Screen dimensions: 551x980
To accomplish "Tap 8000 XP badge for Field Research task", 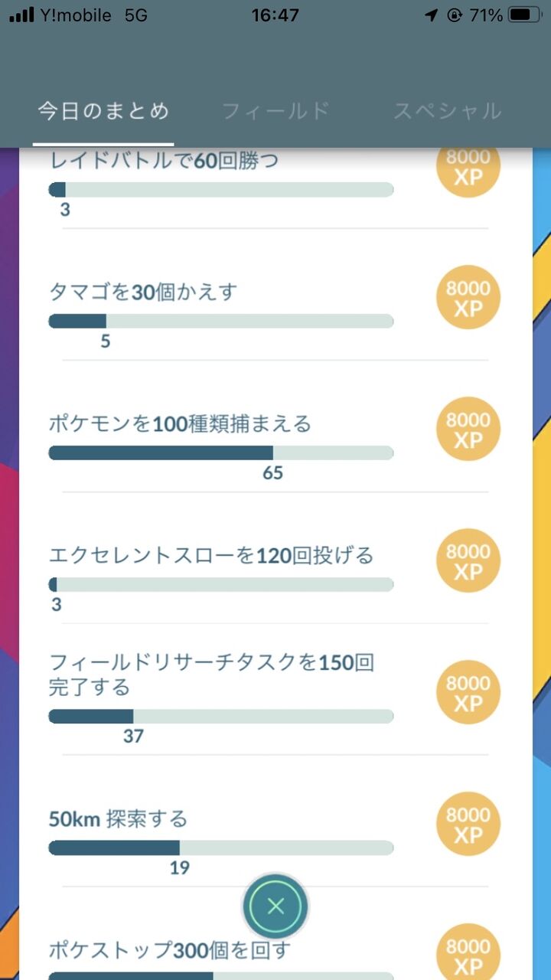I will 468,693.
